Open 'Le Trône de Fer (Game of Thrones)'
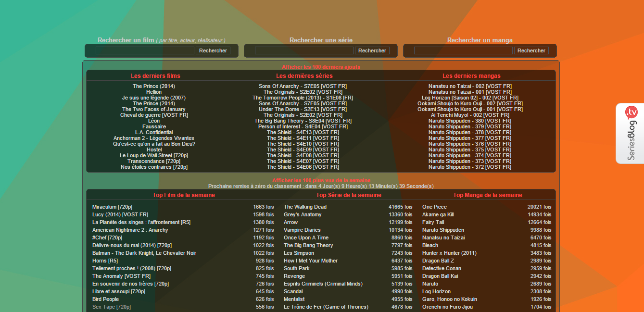Viewport: 644px width, 312px height. click(x=326, y=307)
